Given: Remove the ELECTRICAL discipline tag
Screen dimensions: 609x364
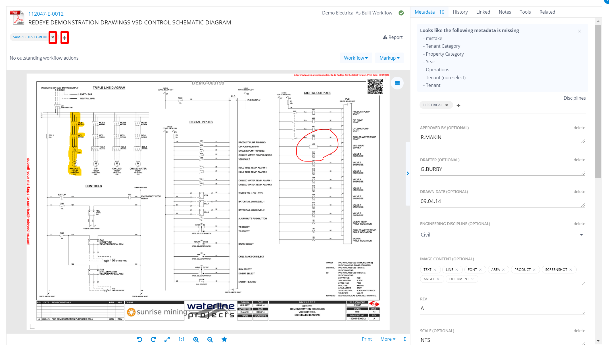Looking at the screenshot, I should click(447, 105).
